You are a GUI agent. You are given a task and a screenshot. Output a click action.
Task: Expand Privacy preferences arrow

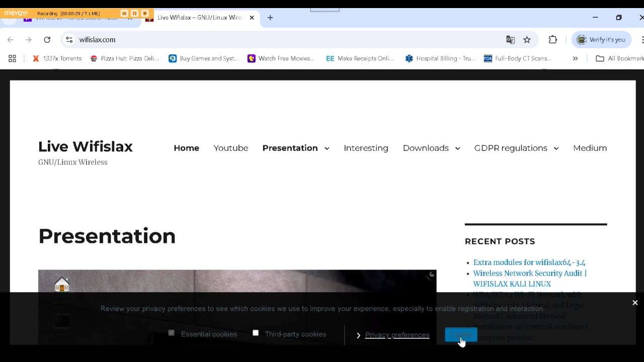click(x=358, y=335)
